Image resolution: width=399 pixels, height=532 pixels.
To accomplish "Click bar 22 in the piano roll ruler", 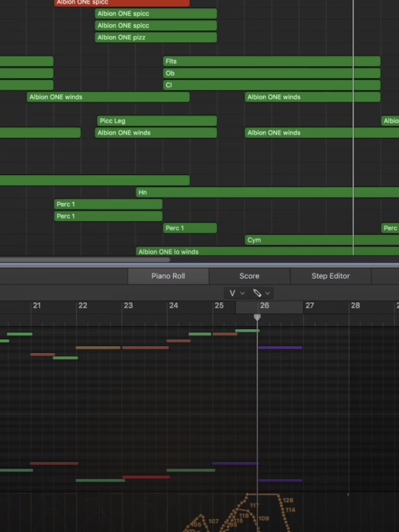I will [x=83, y=306].
